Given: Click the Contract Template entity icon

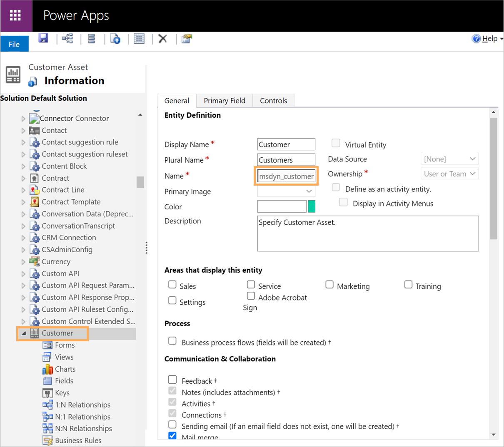Looking at the screenshot, I should tap(35, 202).
